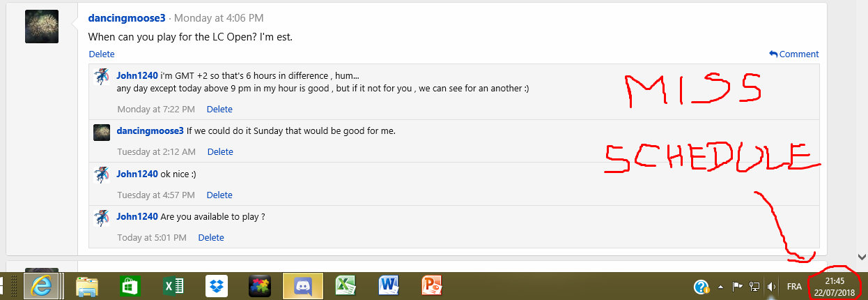Click the volume speaker tray icon
Screen dimensions: 868x300
click(771, 287)
